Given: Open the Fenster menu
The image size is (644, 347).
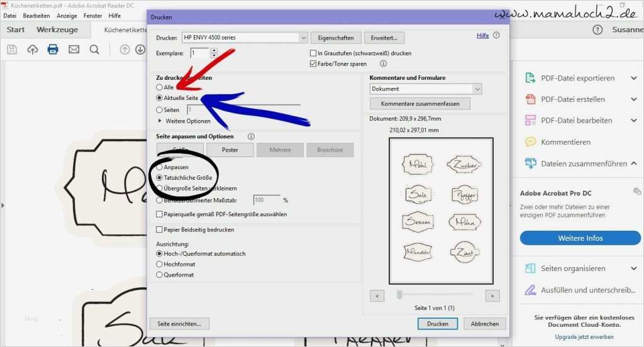Looking at the screenshot, I should pos(93,16).
